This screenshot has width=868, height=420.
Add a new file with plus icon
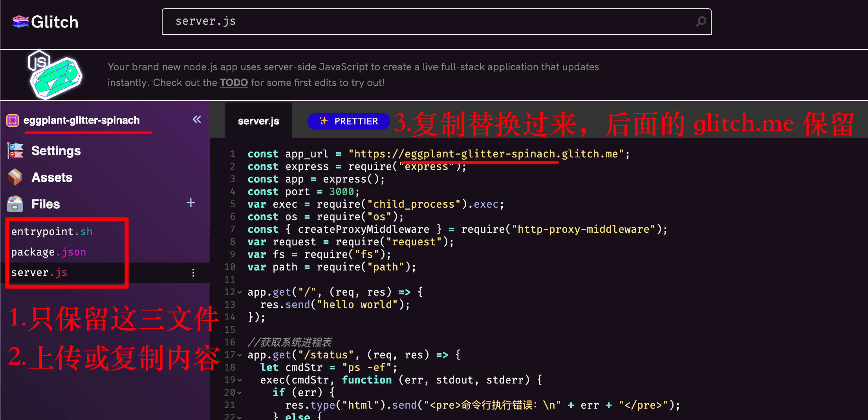(x=191, y=203)
